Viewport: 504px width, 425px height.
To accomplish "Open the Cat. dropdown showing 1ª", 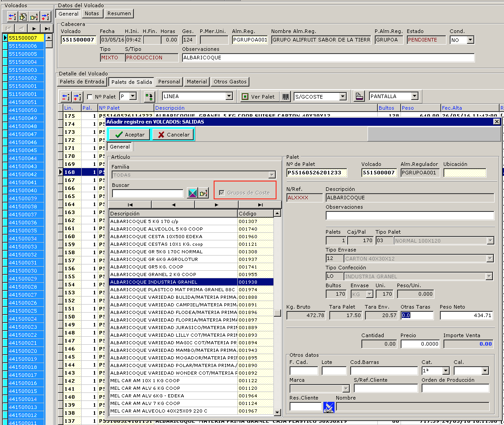I will 446,371.
